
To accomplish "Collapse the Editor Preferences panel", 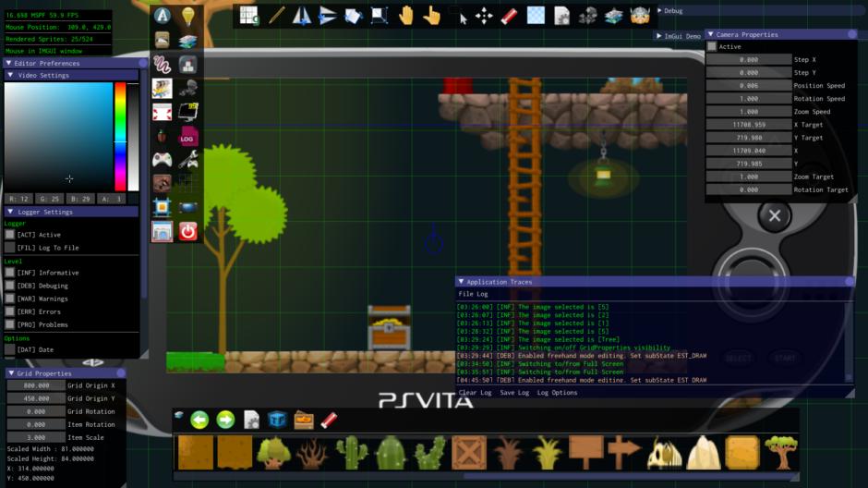I will (x=9, y=63).
